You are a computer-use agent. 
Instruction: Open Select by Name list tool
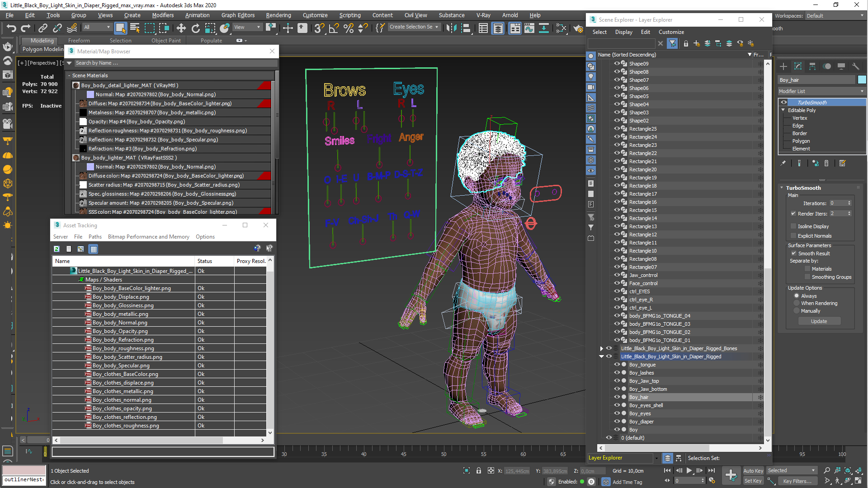[x=135, y=28]
